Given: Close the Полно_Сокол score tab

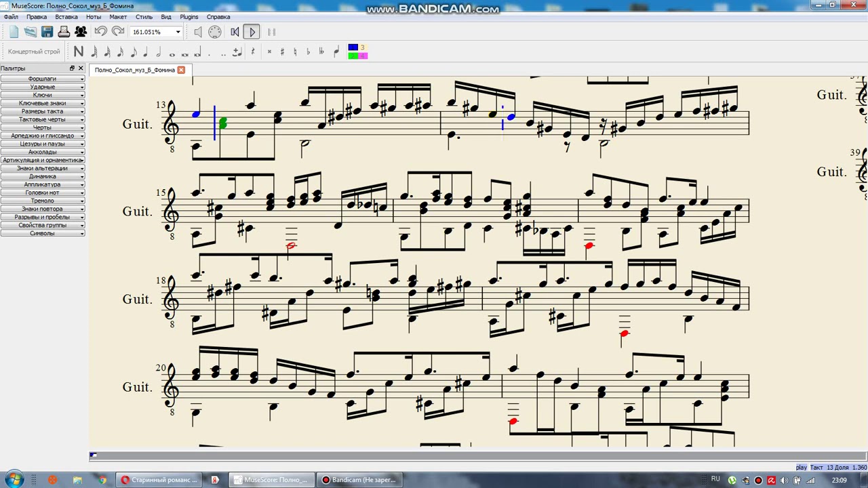Looking at the screenshot, I should coord(181,70).
